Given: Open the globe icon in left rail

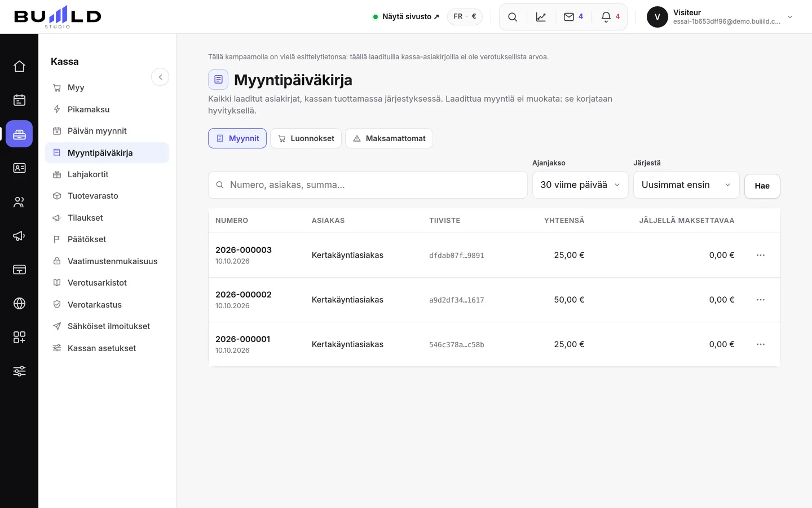Looking at the screenshot, I should click(19, 303).
